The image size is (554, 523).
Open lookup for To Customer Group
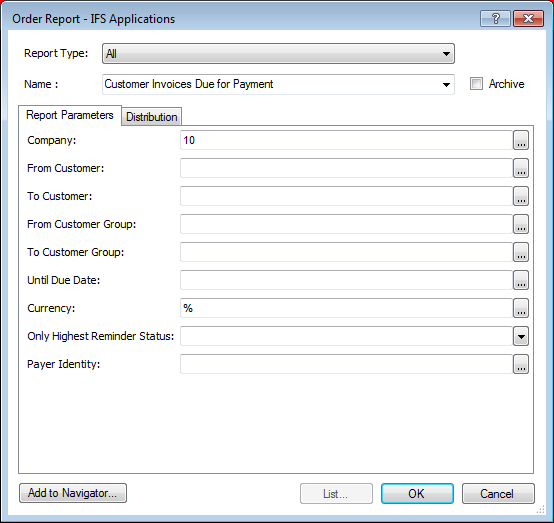pos(521,252)
